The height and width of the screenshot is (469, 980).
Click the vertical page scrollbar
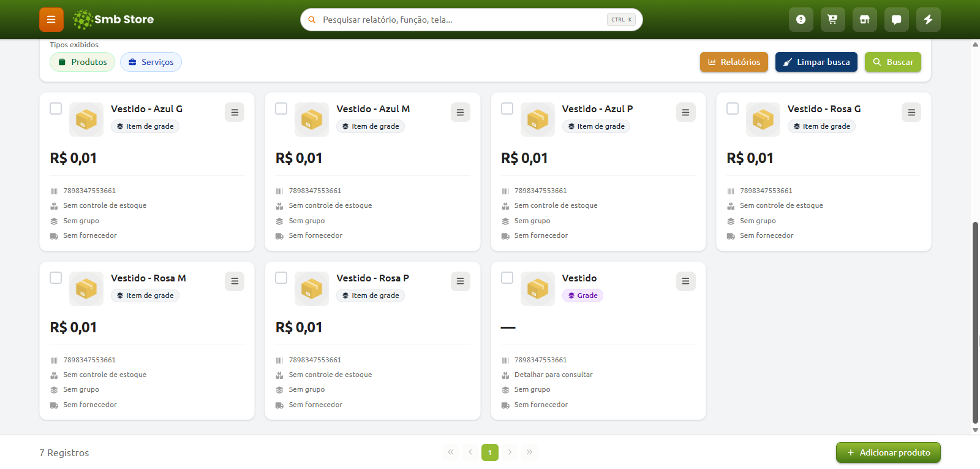pyautogui.click(x=975, y=322)
